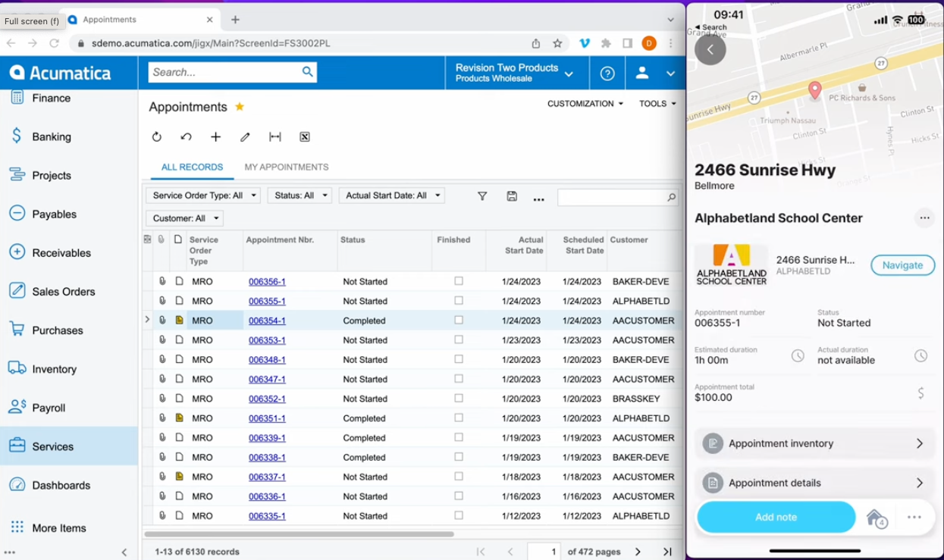Expand Appointment inventory section in mobile app
Screen dimensions: 944x560
(x=815, y=443)
